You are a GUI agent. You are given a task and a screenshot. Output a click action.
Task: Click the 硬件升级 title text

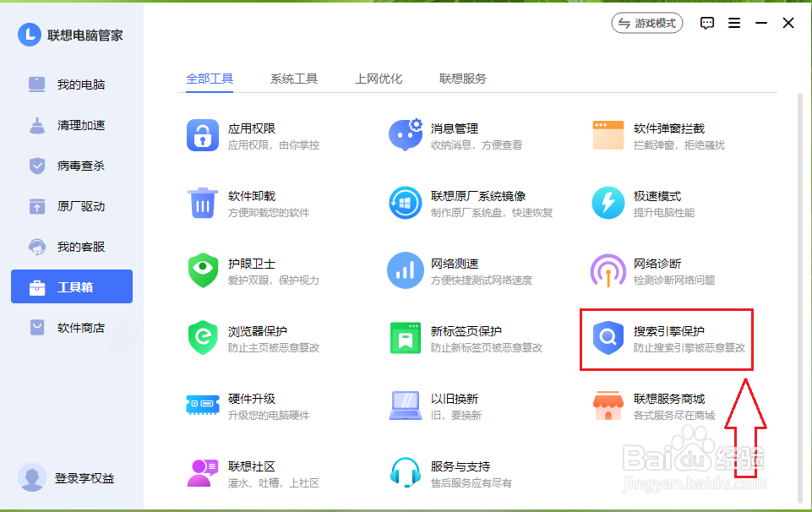point(252,399)
